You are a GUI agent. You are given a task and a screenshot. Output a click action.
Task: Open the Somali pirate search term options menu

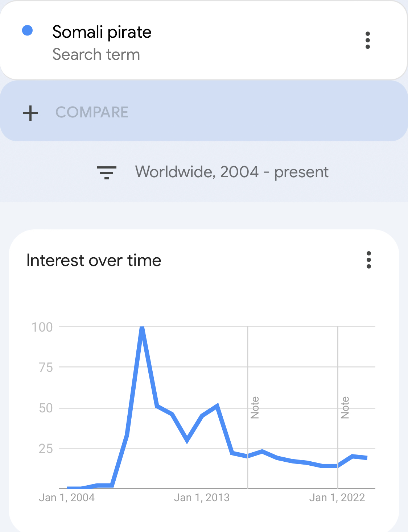tap(368, 40)
